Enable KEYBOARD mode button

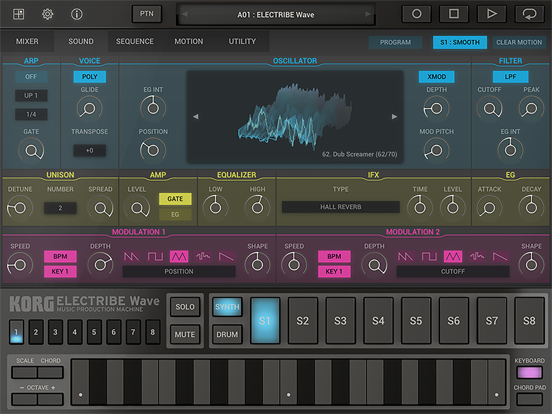[x=529, y=372]
